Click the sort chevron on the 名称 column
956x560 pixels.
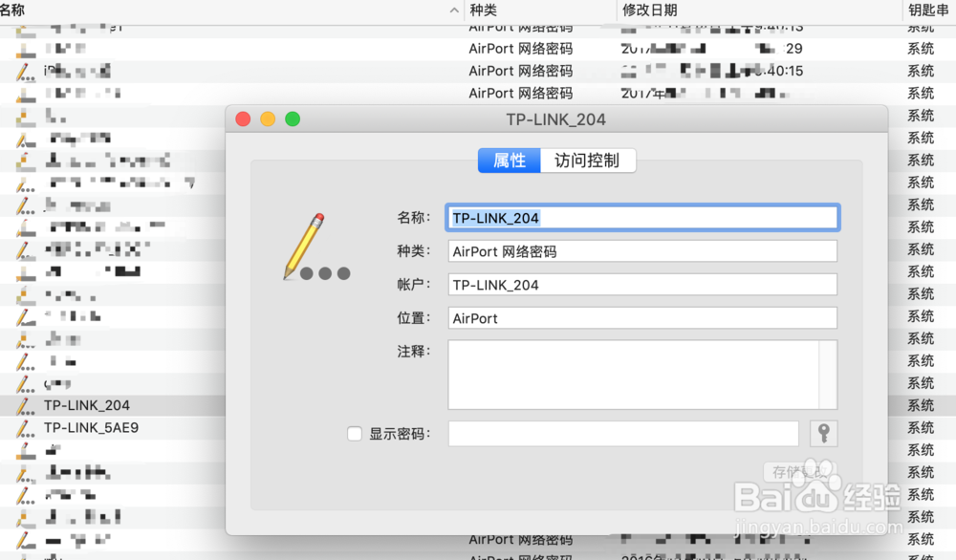coord(453,10)
